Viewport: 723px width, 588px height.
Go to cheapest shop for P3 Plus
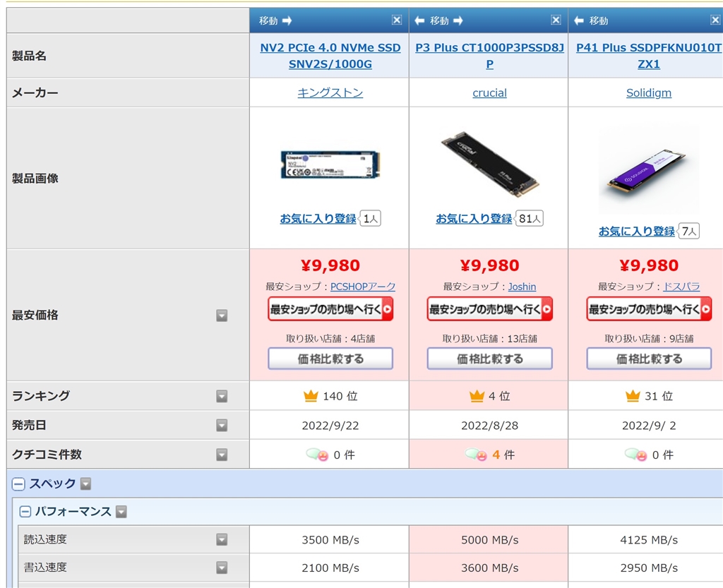point(490,309)
